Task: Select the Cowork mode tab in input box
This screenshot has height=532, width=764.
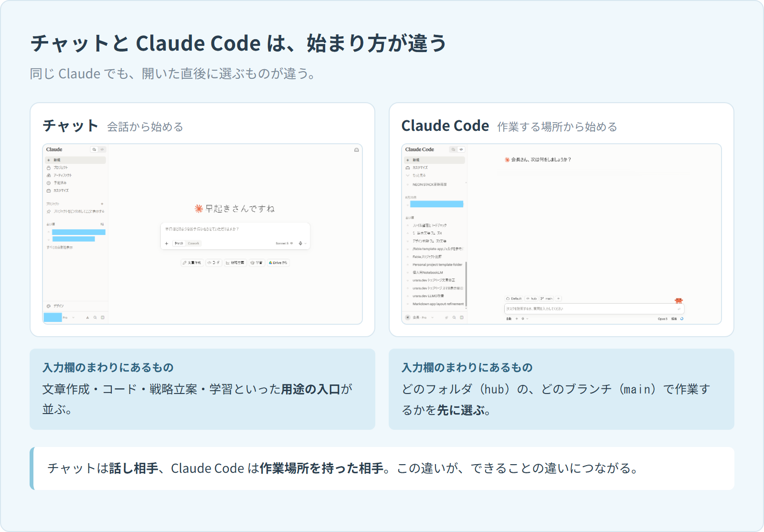Action: tap(193, 244)
